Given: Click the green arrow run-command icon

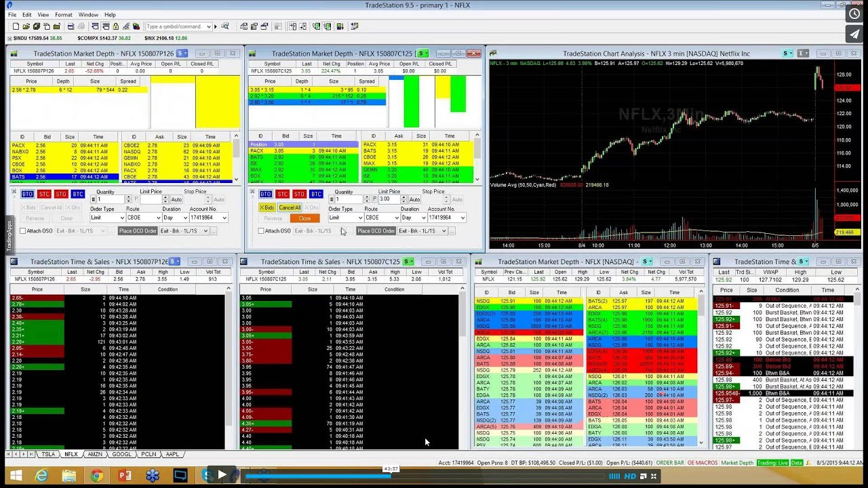Looking at the screenshot, I should pos(216,26).
